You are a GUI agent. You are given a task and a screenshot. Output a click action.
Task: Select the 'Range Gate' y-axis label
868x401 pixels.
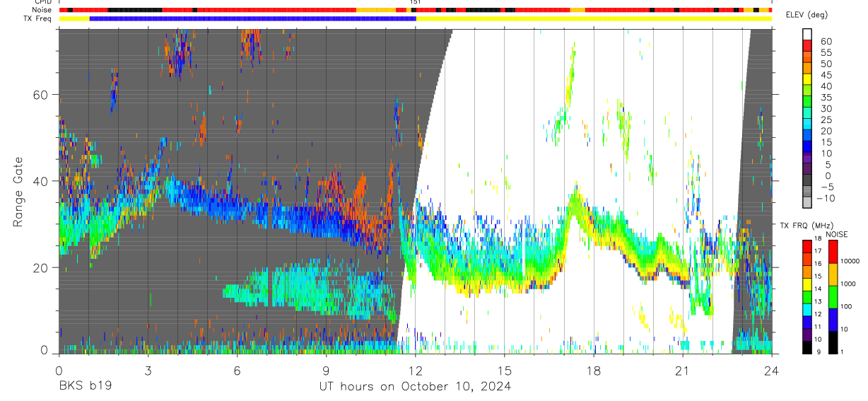coord(19,192)
